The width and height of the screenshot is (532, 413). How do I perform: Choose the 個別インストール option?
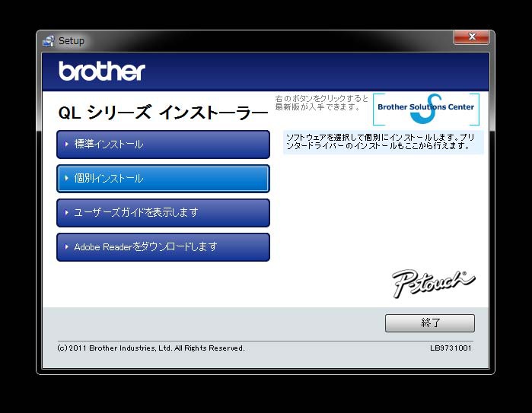(x=163, y=179)
